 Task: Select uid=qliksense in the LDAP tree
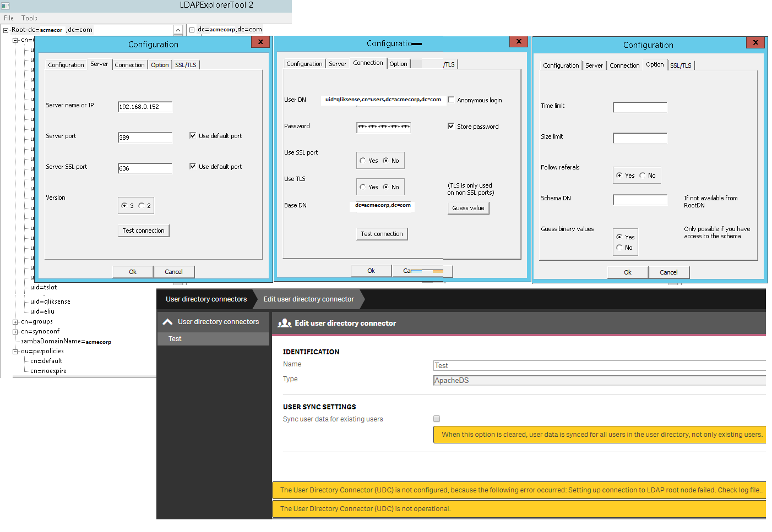pyautogui.click(x=50, y=301)
